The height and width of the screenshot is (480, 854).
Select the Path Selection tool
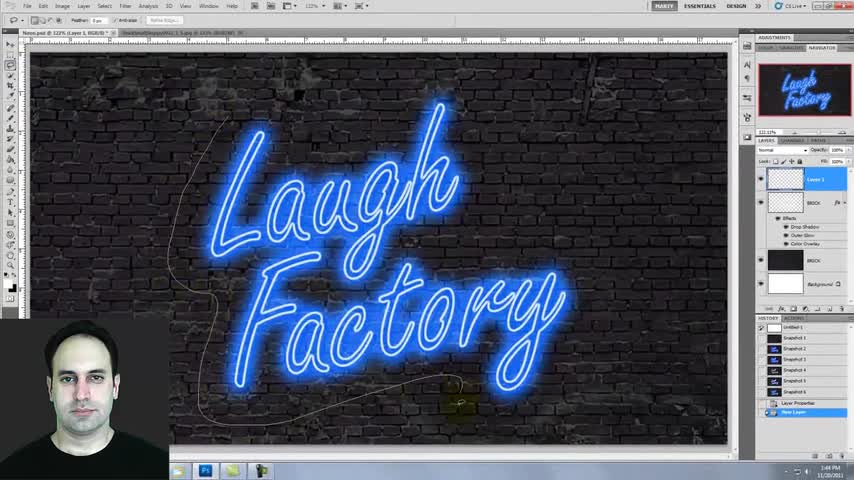(10, 212)
